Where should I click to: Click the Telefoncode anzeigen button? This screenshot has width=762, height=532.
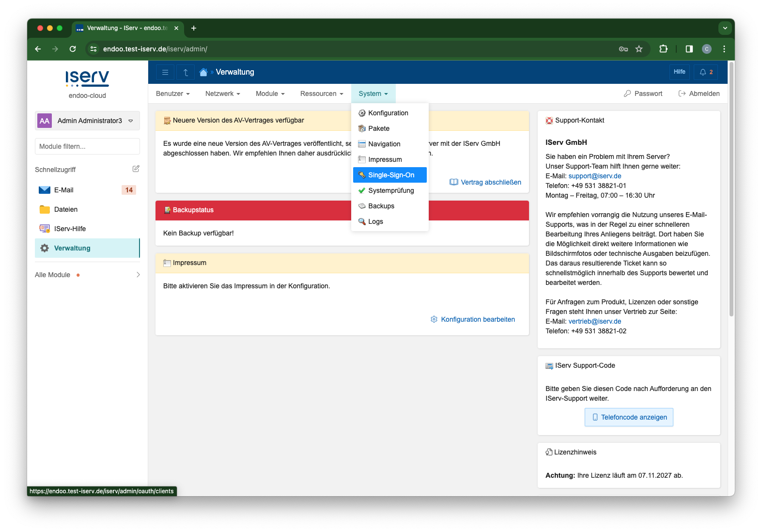(629, 417)
